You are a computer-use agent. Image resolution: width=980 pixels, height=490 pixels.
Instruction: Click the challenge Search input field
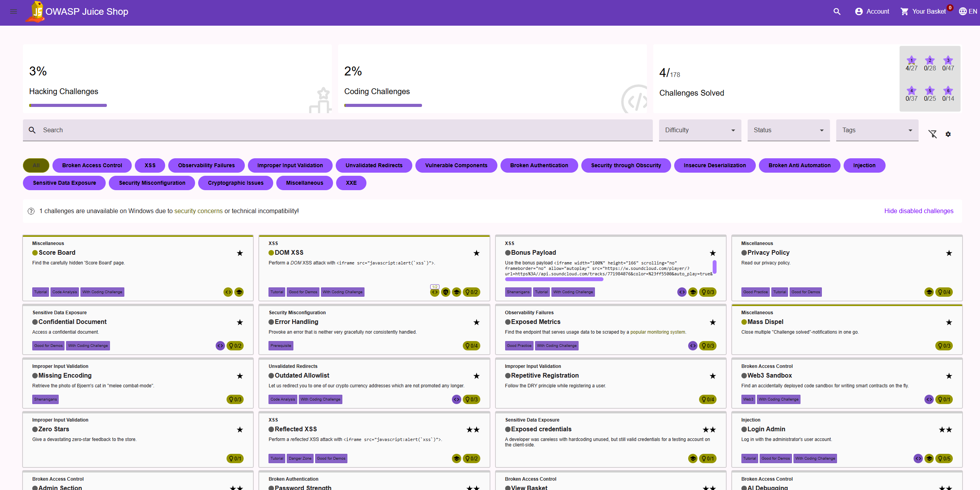click(x=338, y=130)
